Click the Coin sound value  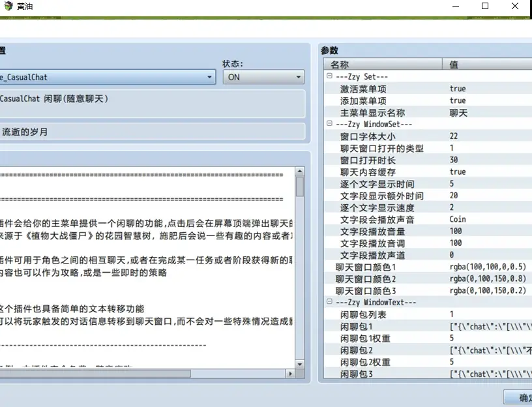tap(458, 219)
